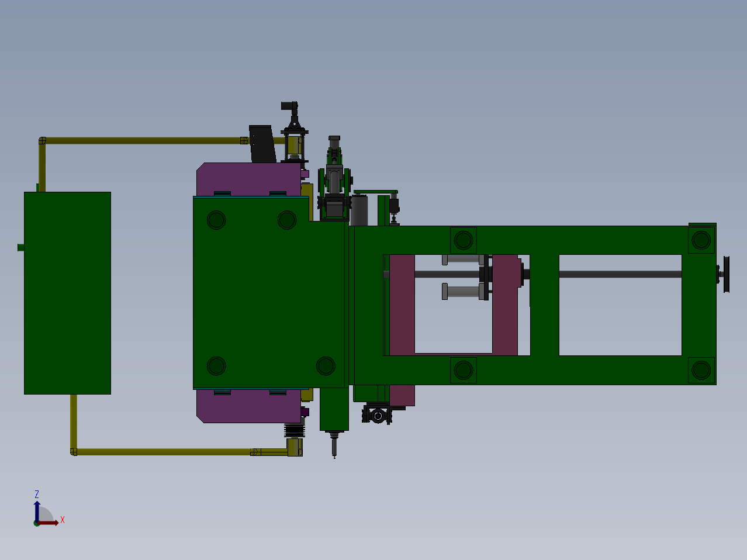Select the left maroon plate inside the frame
747x560 pixels.
pos(402,305)
